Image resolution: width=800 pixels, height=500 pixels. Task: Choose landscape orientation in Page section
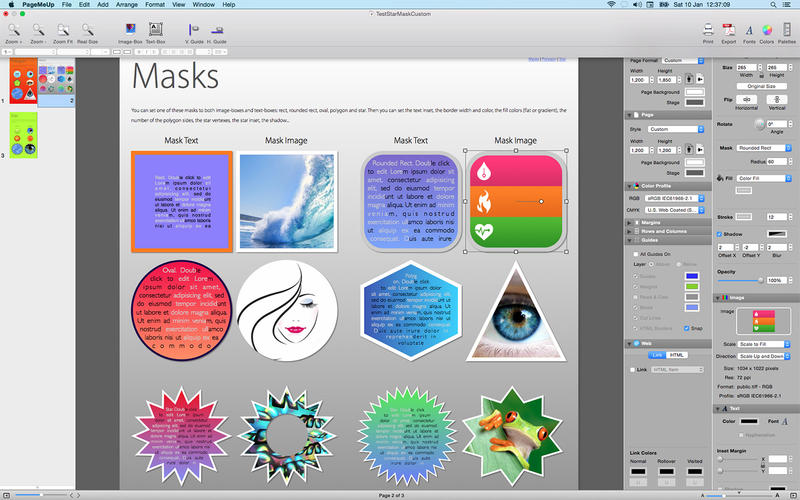point(700,149)
